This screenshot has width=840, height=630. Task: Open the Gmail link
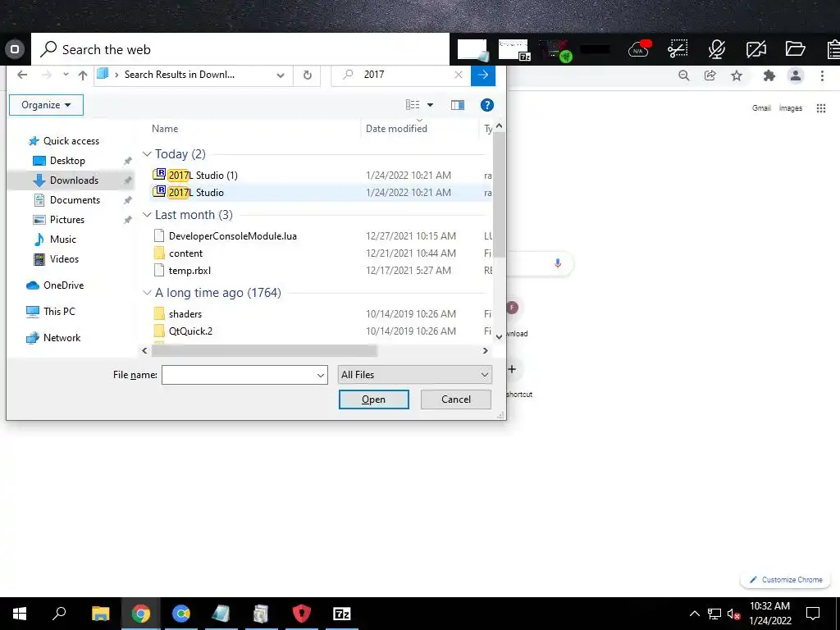pyautogui.click(x=761, y=108)
